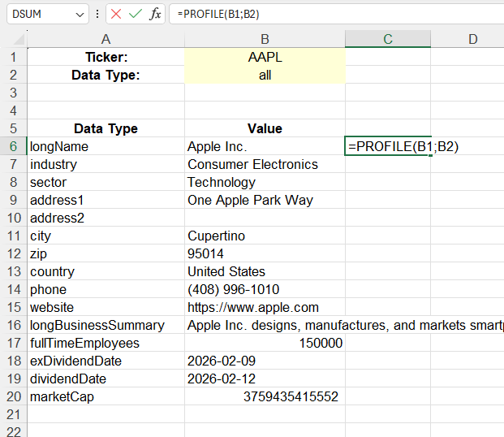Click the Name Box showing DSUM
504x437 pixels.
tap(39, 15)
